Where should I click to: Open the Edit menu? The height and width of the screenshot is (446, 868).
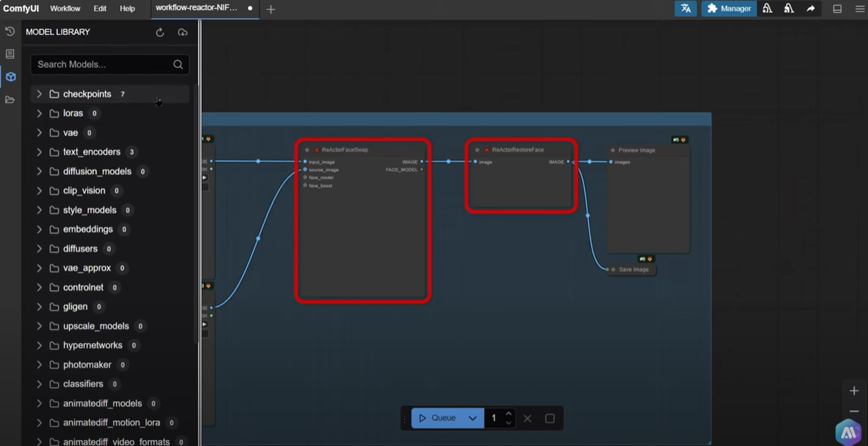coord(100,8)
